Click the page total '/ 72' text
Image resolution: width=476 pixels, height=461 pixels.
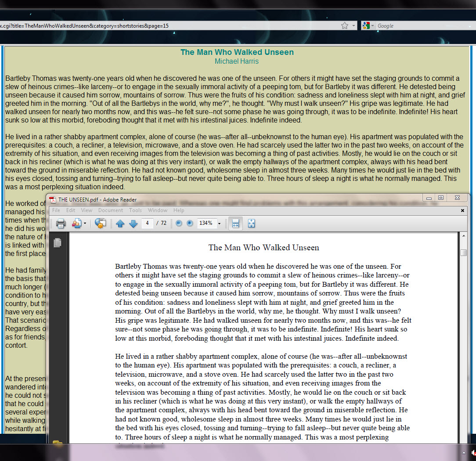tap(162, 223)
